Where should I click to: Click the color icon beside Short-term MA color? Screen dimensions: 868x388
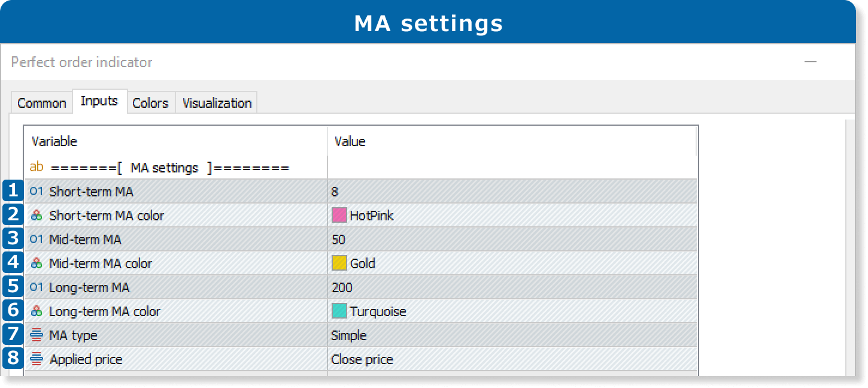pyautogui.click(x=37, y=216)
